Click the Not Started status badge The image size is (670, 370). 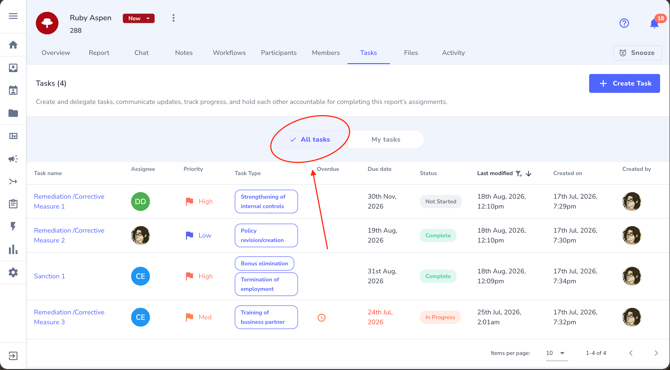click(x=441, y=201)
